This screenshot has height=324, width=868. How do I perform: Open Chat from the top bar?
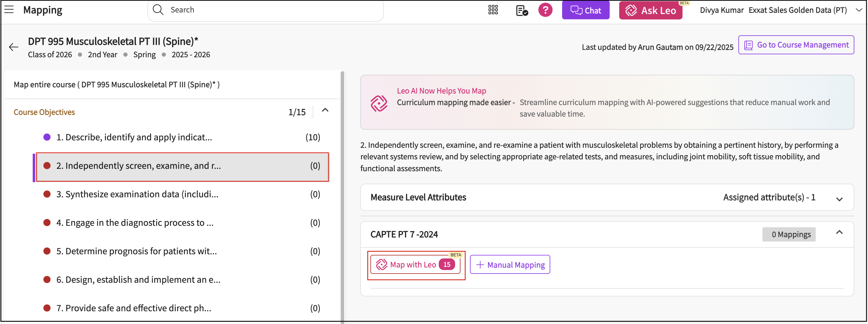pos(585,10)
